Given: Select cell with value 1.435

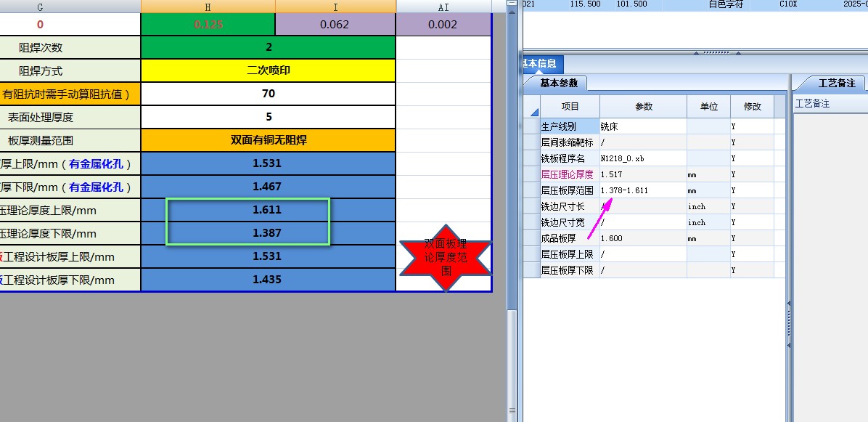Looking at the screenshot, I should tap(269, 280).
